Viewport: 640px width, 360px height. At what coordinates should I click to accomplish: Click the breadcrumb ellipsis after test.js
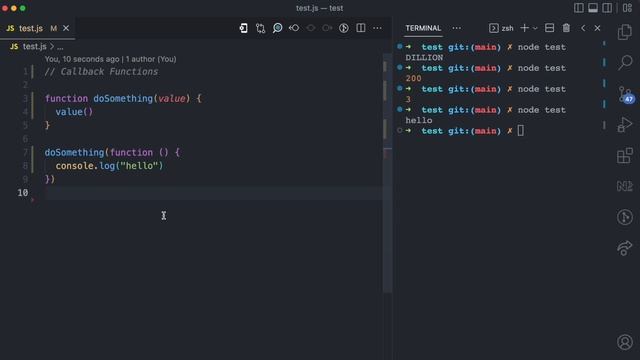coord(60,47)
